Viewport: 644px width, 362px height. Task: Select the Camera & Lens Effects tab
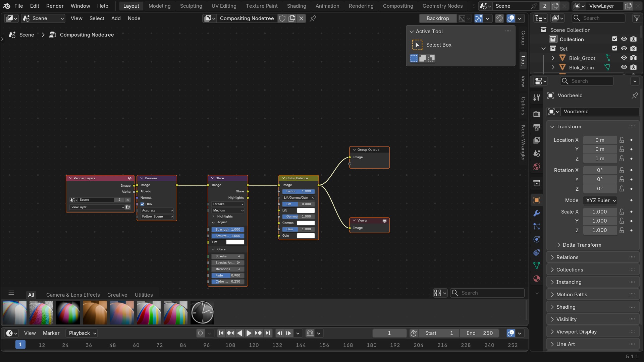pos(73,295)
